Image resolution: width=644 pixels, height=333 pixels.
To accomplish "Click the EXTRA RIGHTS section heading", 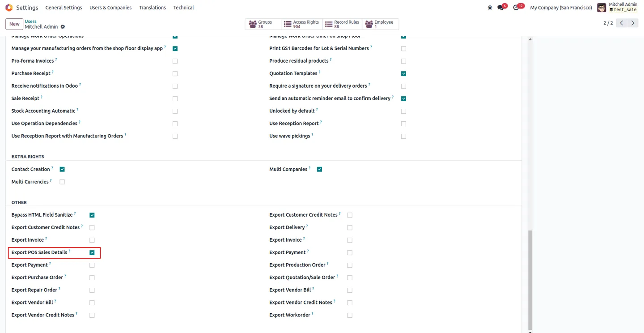I will click(x=28, y=157).
